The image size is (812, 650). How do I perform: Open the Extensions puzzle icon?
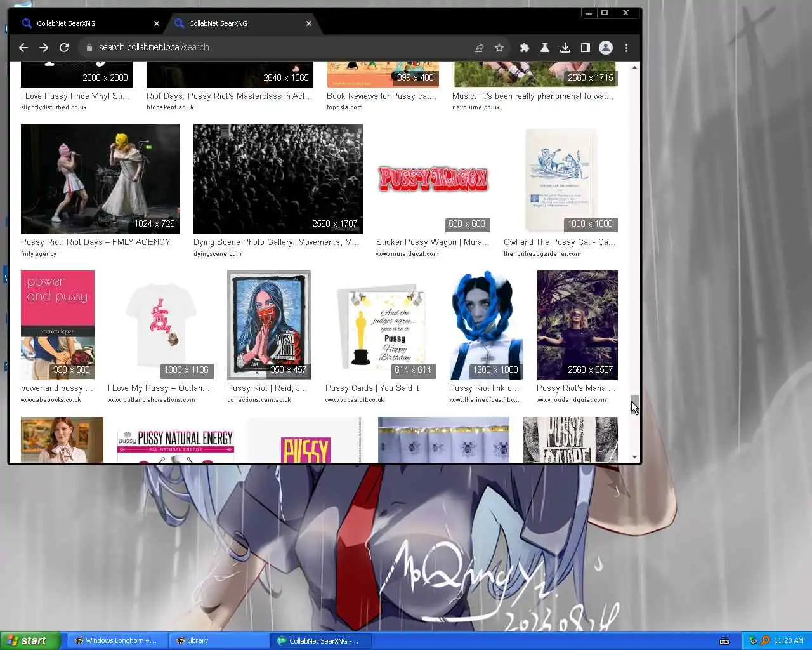[525, 48]
